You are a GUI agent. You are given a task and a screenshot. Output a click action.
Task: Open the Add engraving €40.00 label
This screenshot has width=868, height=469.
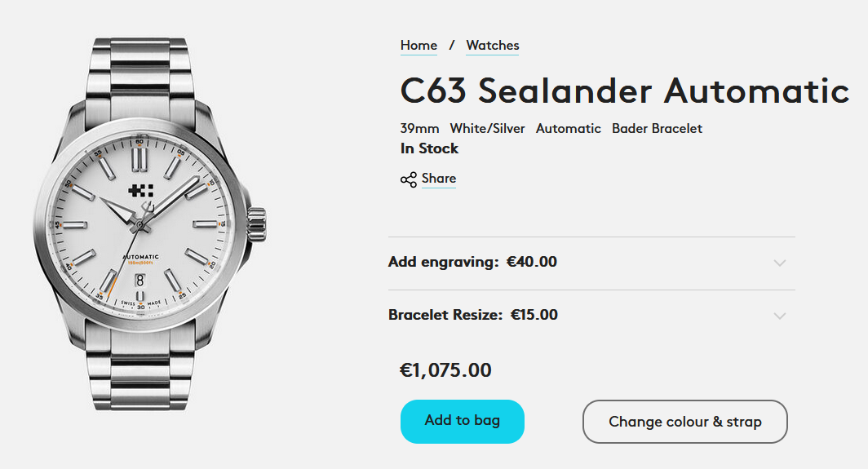pyautogui.click(x=472, y=262)
